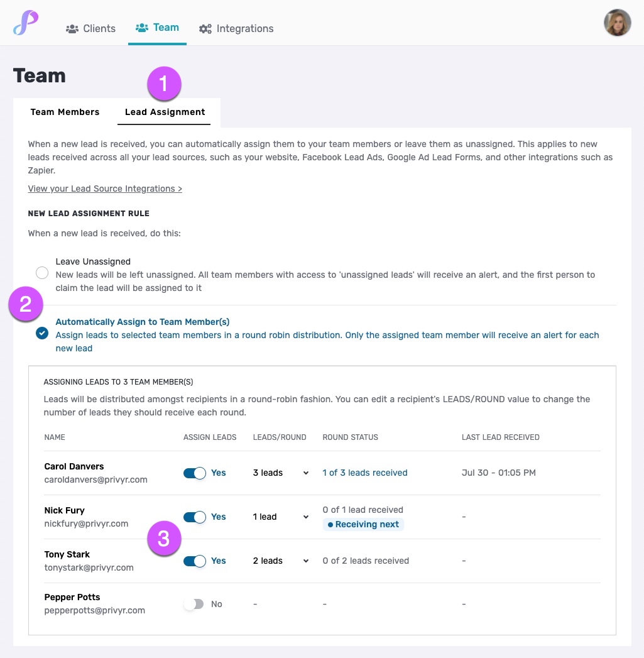644x658 pixels.
Task: Click the purple numbered badge 1
Action: pos(165,84)
